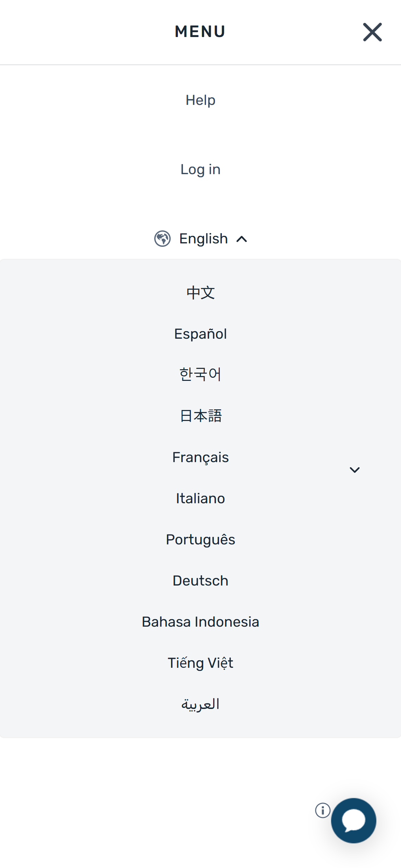The width and height of the screenshot is (401, 868).
Task: Choose Italiano from the list
Action: (x=200, y=498)
